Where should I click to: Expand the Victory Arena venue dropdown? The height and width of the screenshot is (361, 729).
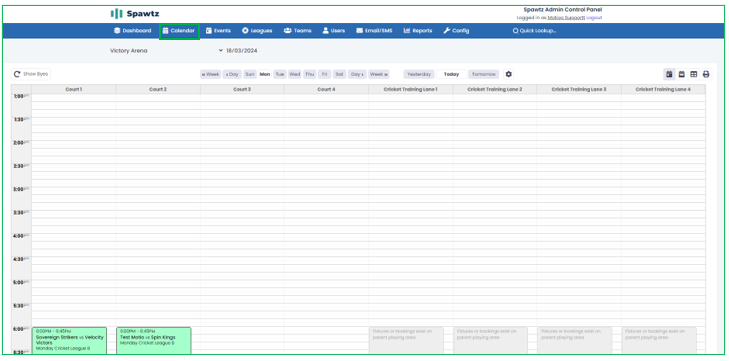coord(166,51)
